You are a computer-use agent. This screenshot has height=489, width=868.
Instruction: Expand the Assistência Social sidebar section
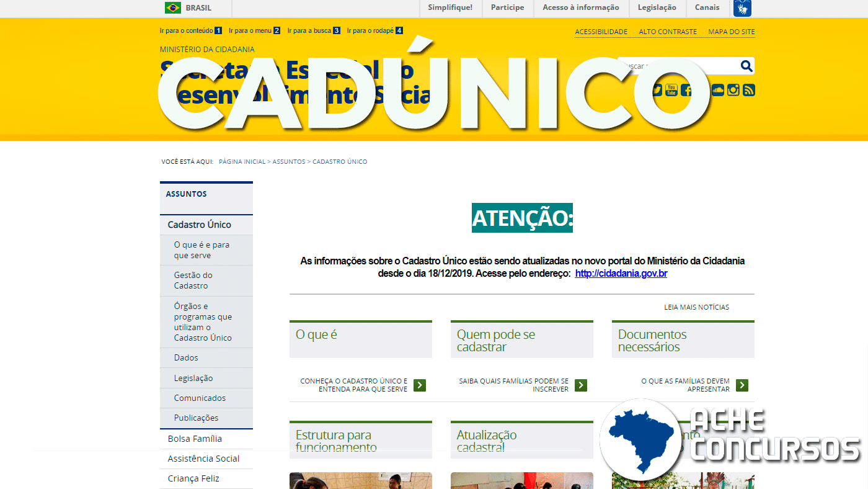(x=203, y=459)
